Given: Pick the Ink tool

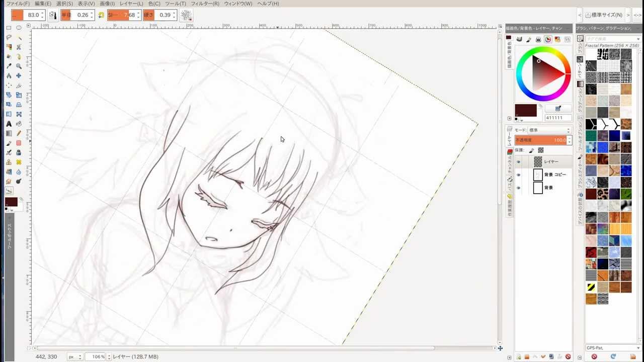Looking at the screenshot, I should point(19,152).
